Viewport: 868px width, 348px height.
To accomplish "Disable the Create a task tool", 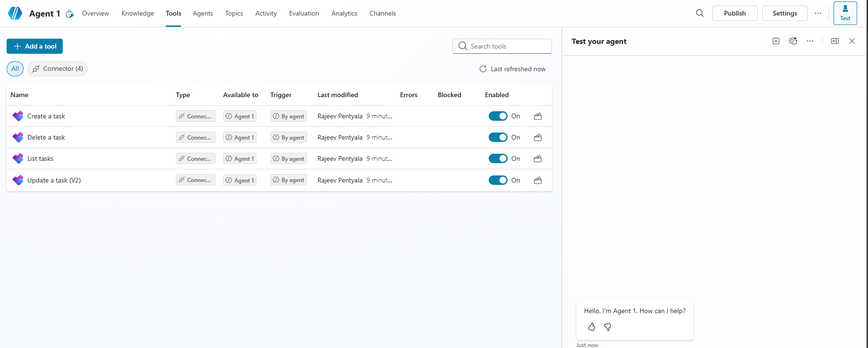I will [x=498, y=116].
